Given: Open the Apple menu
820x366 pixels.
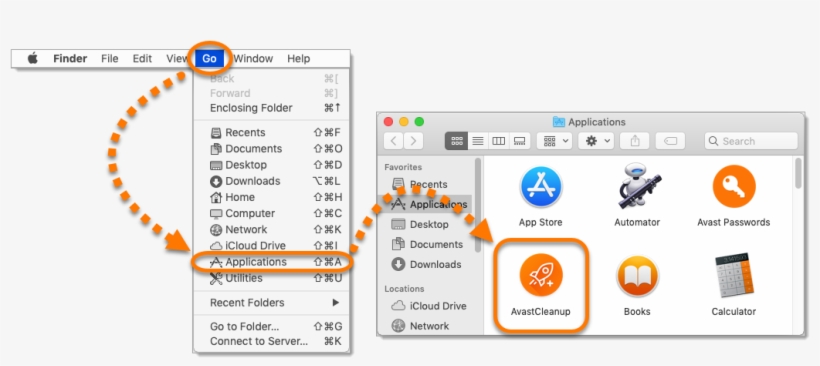Looking at the screenshot, I should coord(32,59).
